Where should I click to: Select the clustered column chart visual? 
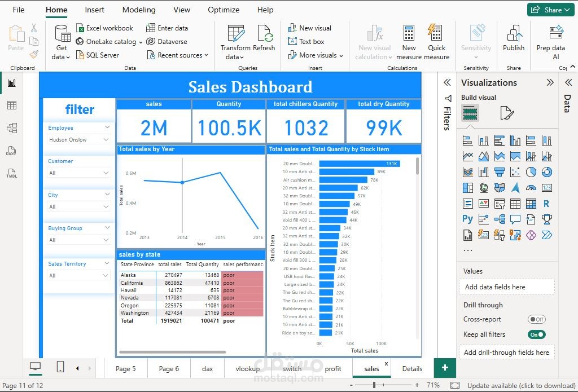pyautogui.click(x=515, y=140)
